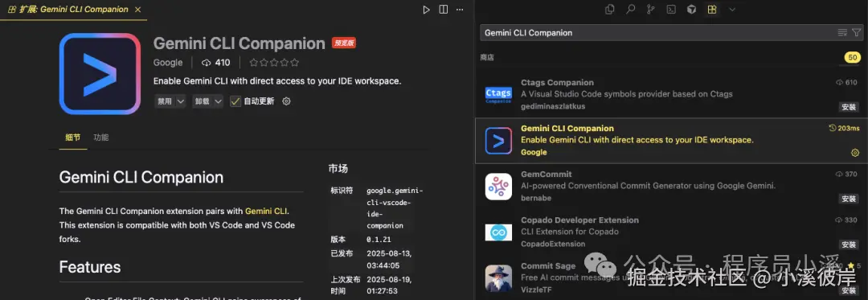Click the large Gemini CLI Companion logo

click(100, 74)
